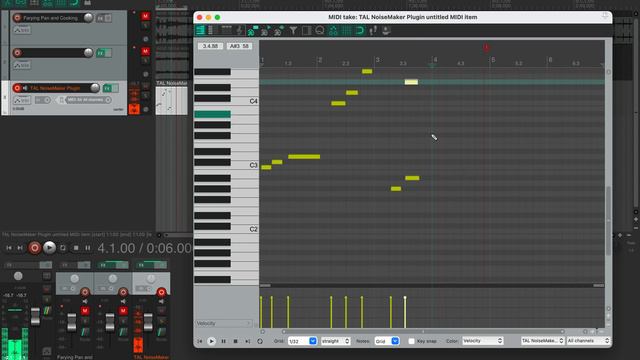
Task: Click the event list view mode icon
Action: [x=226, y=29]
